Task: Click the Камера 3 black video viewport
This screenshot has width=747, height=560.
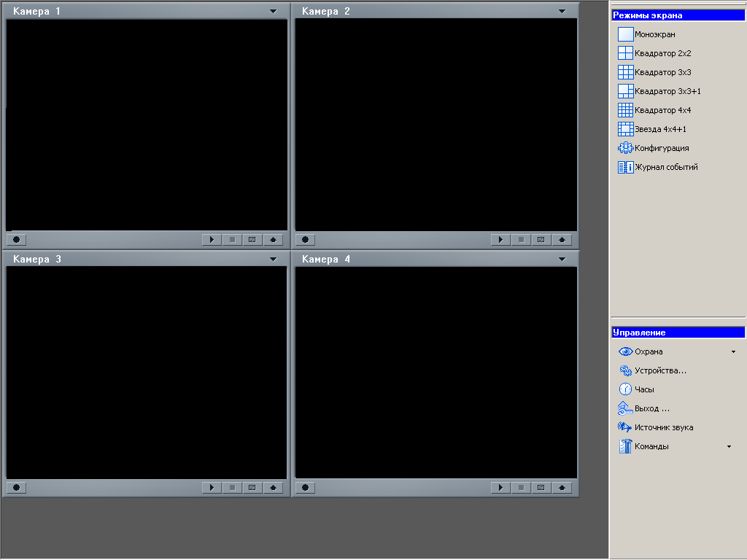Action: [146, 372]
